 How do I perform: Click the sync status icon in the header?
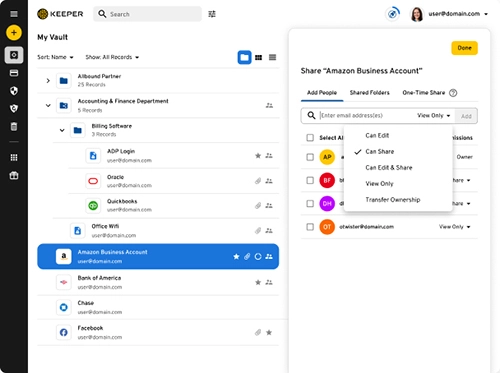tap(393, 14)
